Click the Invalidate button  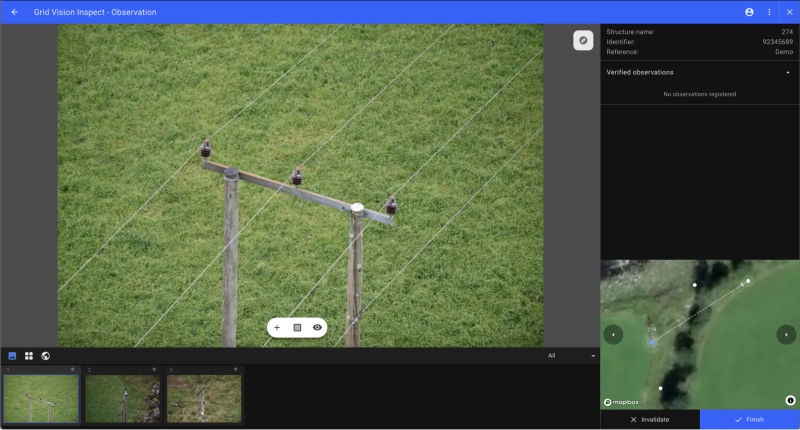(650, 419)
